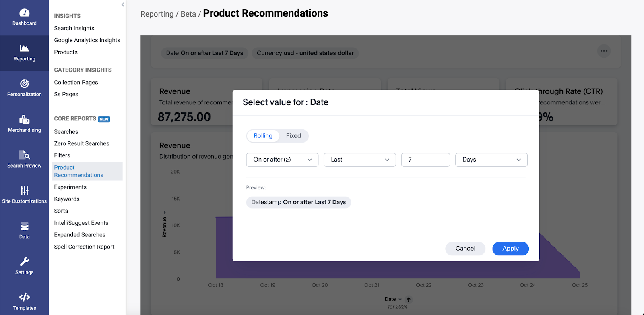Open the three-dot options menu icon
Image resolution: width=644 pixels, height=315 pixels.
[604, 51]
